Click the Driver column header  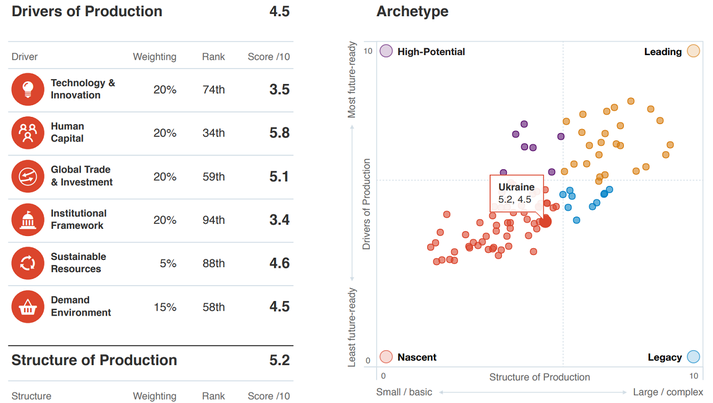[x=27, y=57]
